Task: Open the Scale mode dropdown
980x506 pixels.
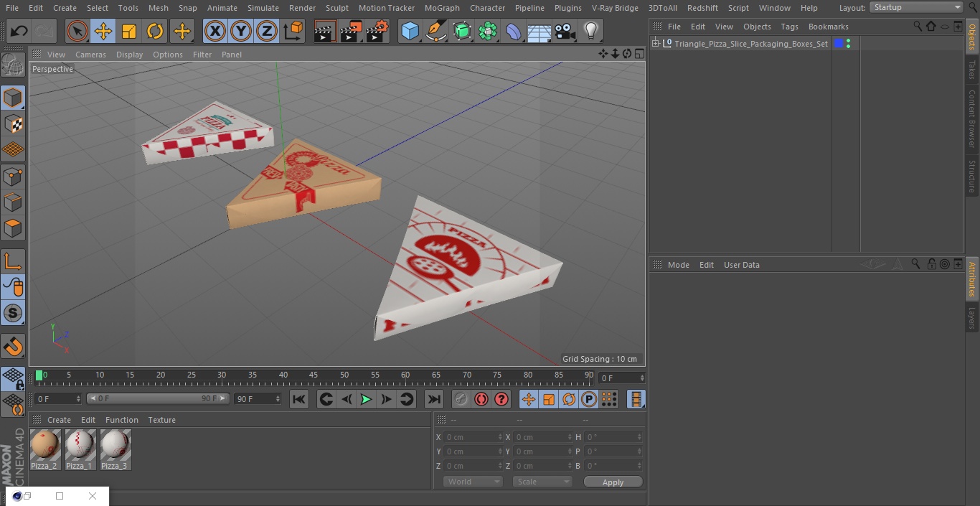Action: [542, 482]
